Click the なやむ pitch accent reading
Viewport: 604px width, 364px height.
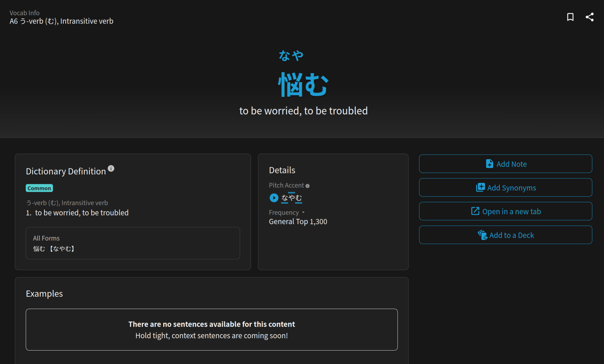291,198
